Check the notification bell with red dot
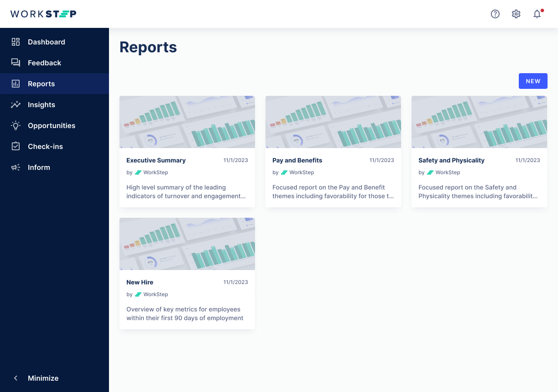Viewport: 558px width, 392px height. click(x=537, y=14)
